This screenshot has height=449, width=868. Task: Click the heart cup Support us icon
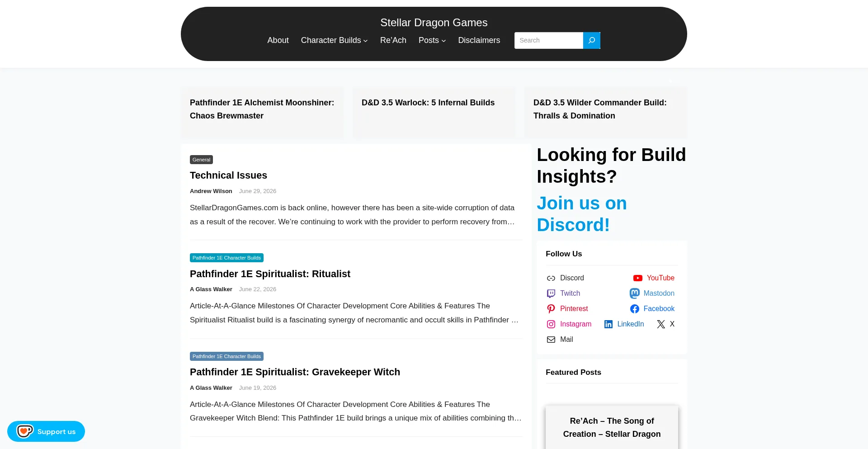tap(25, 431)
